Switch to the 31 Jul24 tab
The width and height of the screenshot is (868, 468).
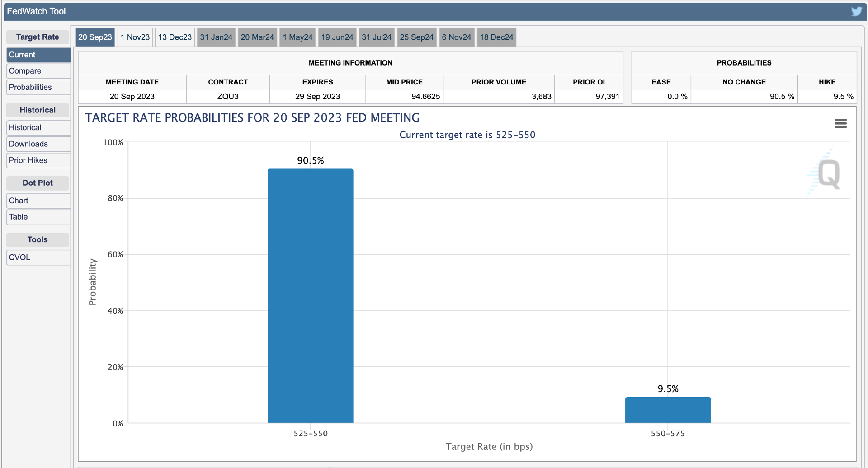(x=377, y=37)
